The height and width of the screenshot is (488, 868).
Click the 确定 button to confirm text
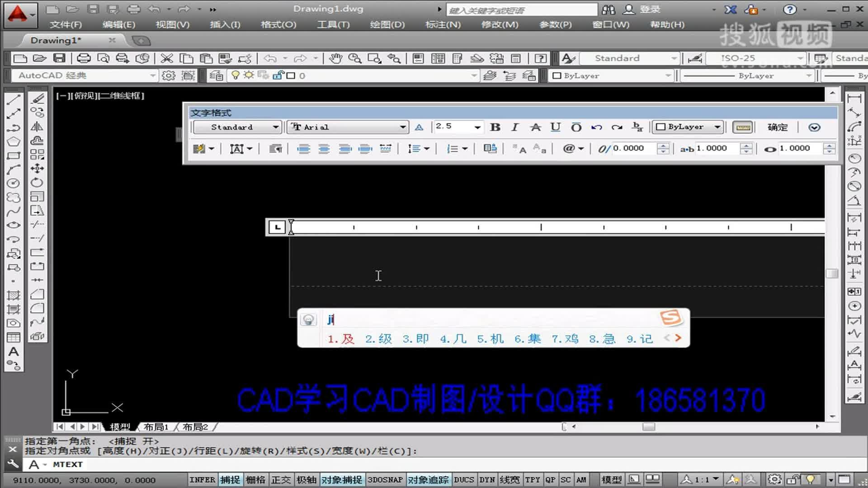[777, 127]
